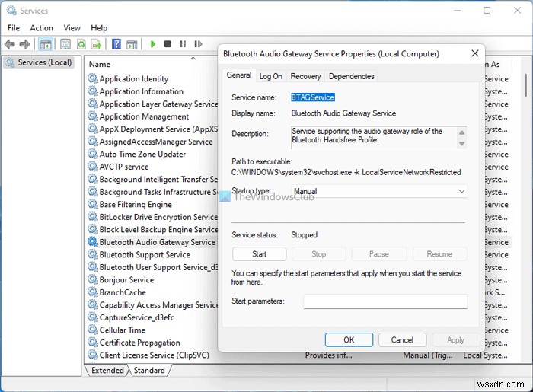This screenshot has width=533, height=392.
Task: Click Name column sort arrow
Action: 193,59
